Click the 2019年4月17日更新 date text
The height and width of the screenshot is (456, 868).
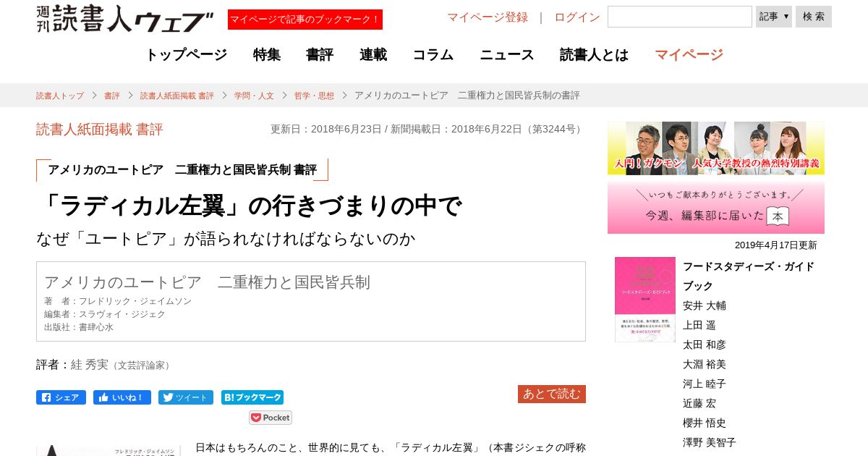pyautogui.click(x=776, y=245)
